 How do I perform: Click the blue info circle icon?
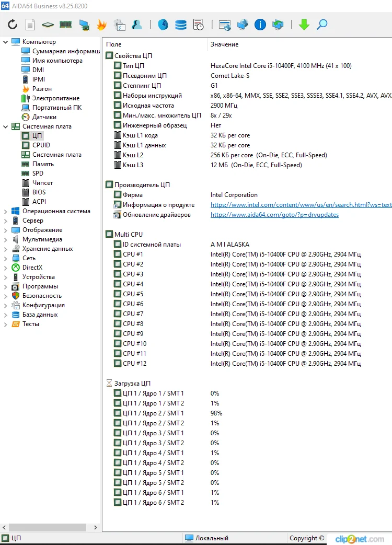pos(260,25)
